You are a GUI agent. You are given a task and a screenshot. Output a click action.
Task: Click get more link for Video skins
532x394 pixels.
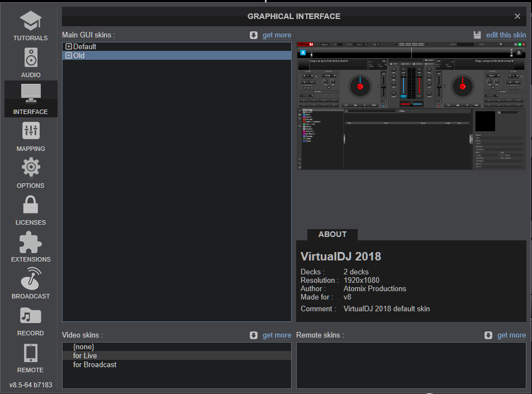pyautogui.click(x=277, y=335)
